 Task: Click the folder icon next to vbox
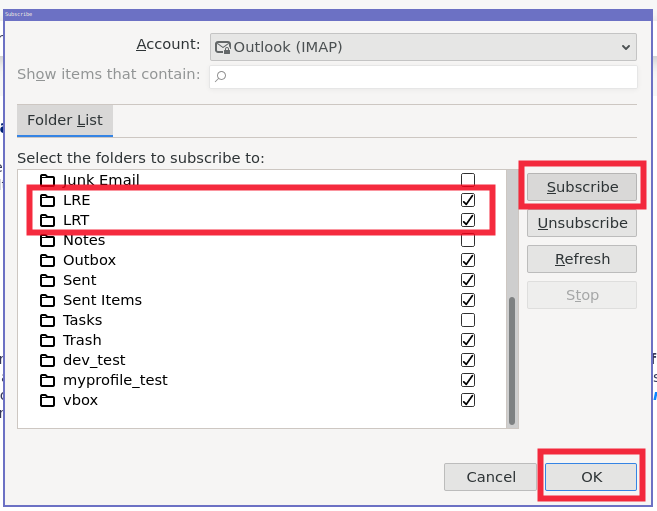(47, 400)
